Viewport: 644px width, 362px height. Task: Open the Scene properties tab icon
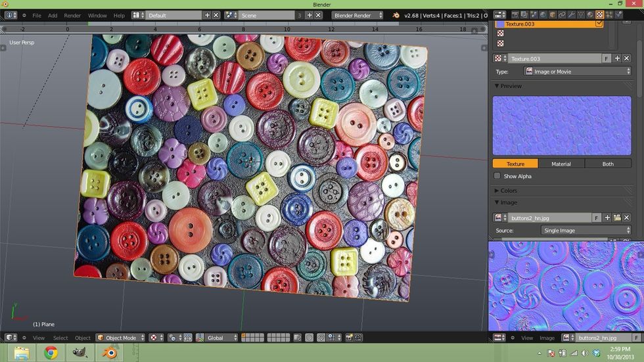(x=534, y=14)
